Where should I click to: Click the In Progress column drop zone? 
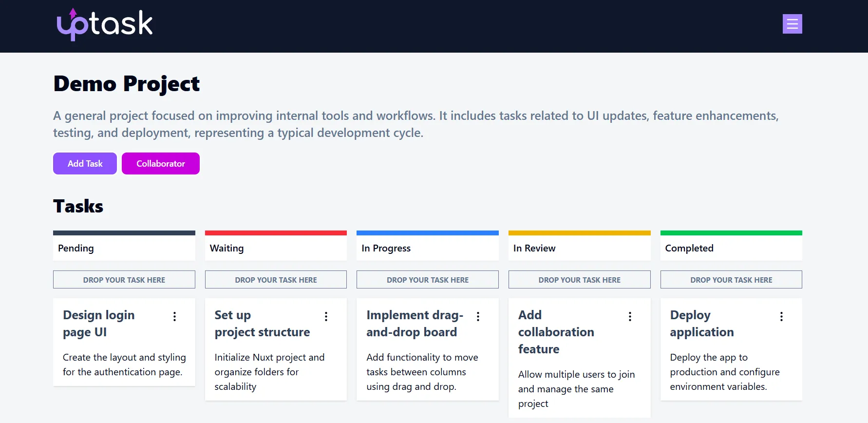[x=428, y=280]
